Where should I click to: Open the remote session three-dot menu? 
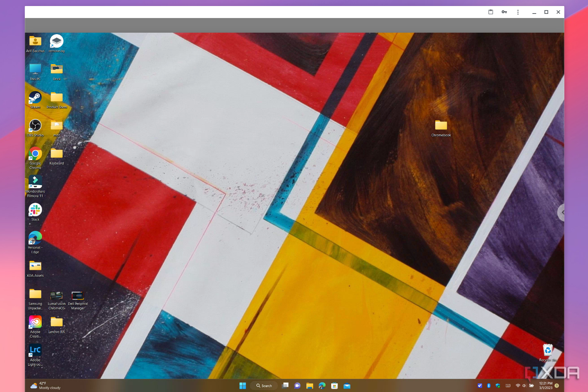(x=518, y=12)
